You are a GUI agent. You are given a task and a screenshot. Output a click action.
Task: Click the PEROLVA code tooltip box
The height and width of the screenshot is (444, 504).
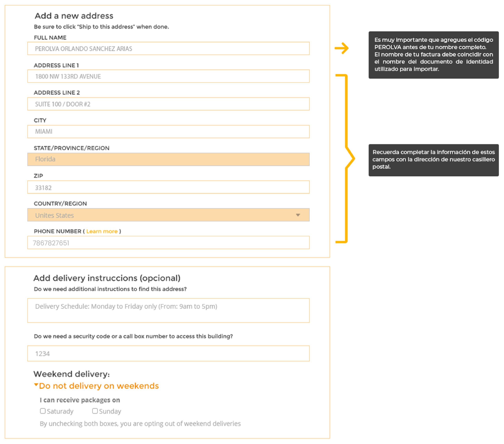(434, 55)
